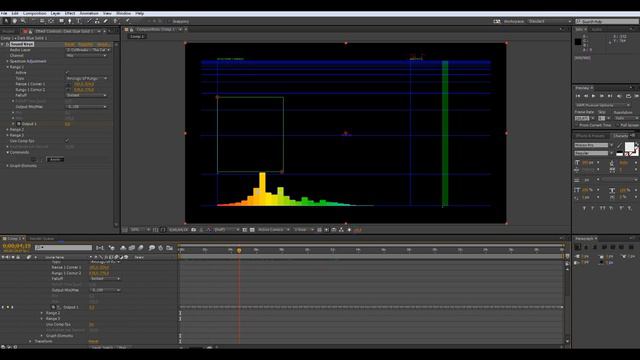The height and width of the screenshot is (360, 640).
Task: Click the brainstorm icon in timeline
Action: [151, 248]
